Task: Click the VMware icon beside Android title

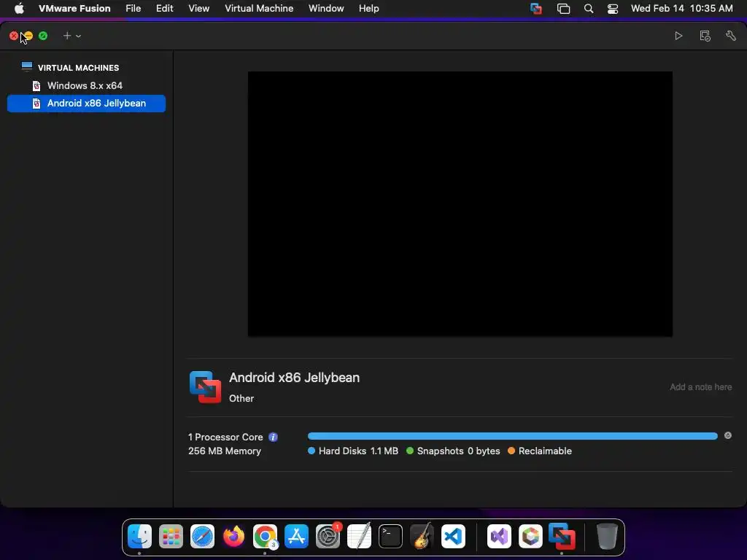Action: point(205,386)
